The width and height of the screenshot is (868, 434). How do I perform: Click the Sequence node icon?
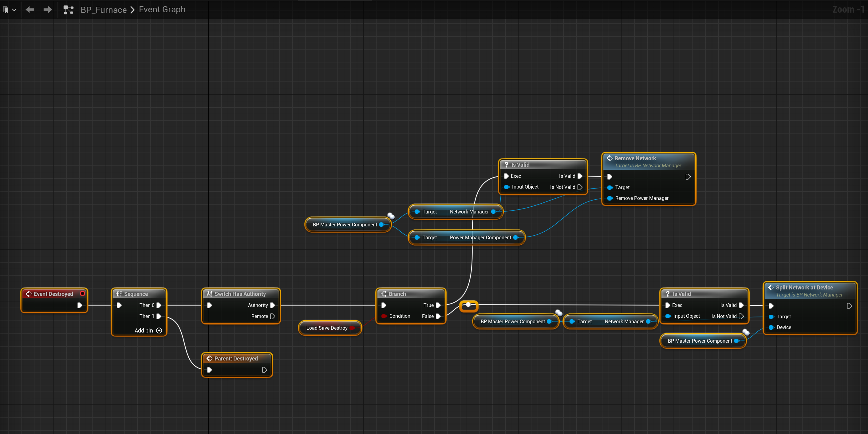pos(119,294)
